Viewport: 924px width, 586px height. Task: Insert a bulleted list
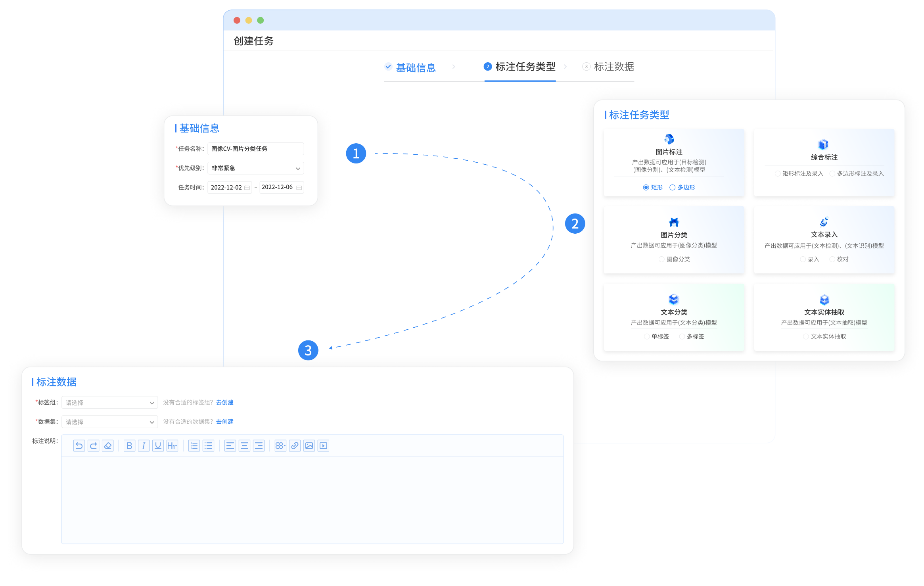tap(208, 446)
